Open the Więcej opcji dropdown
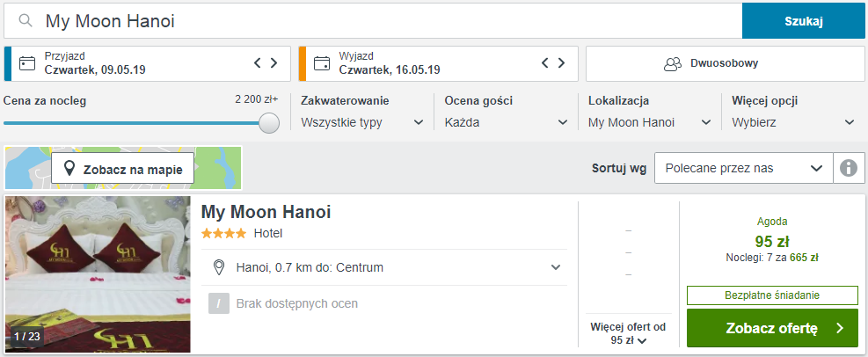 tap(794, 122)
